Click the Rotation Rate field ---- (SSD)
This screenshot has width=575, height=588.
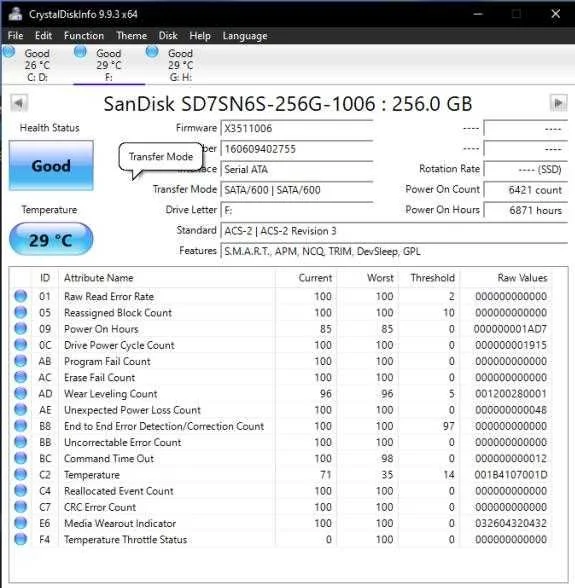tap(526, 170)
